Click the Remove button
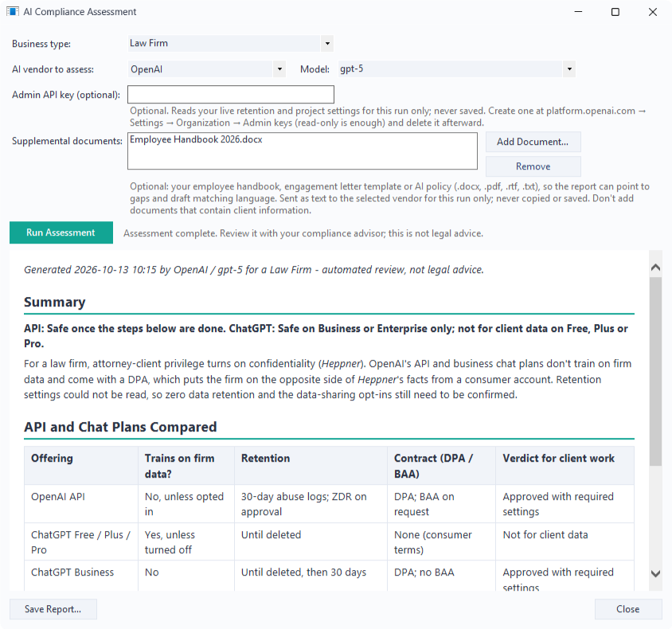Viewport: 672px width, 629px height. click(533, 166)
